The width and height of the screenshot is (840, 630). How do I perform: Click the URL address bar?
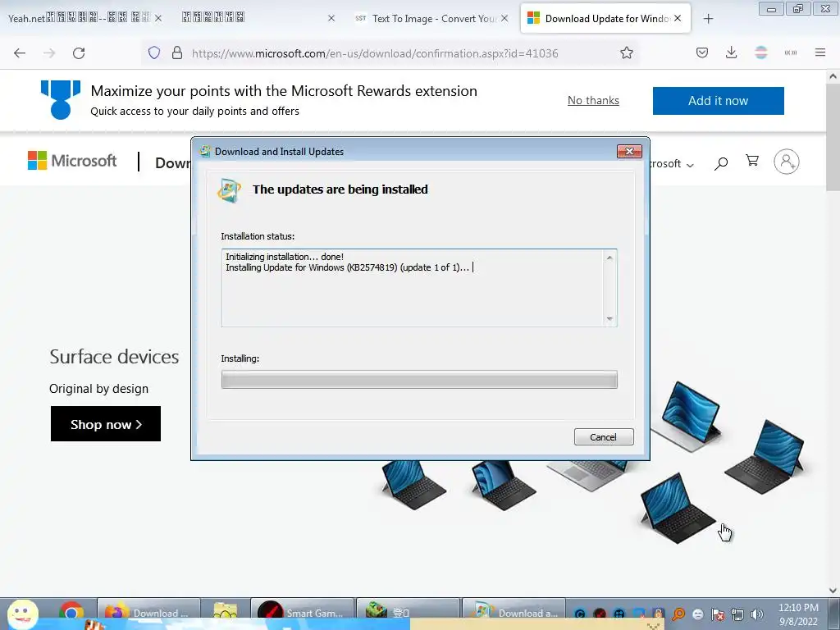pyautogui.click(x=375, y=53)
